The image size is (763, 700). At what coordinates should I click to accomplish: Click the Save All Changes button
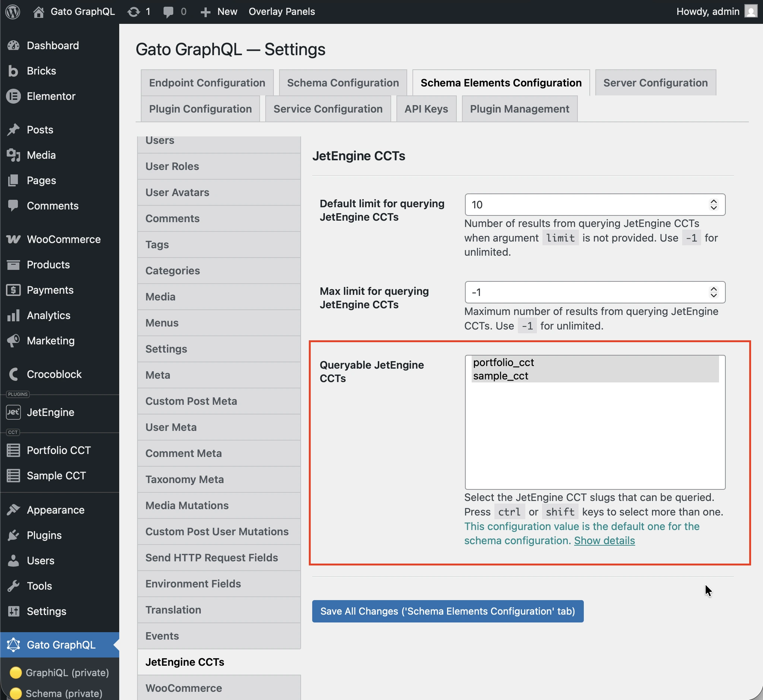pos(447,611)
